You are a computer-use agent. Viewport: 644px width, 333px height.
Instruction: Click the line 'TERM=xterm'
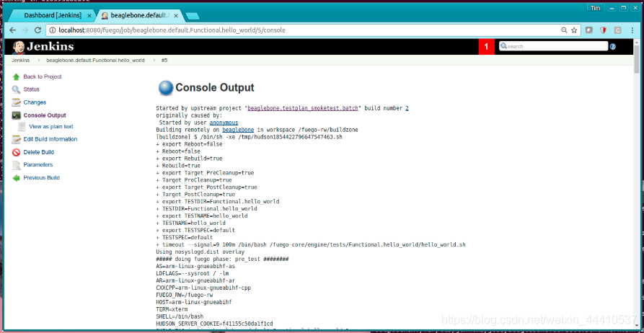(172, 309)
